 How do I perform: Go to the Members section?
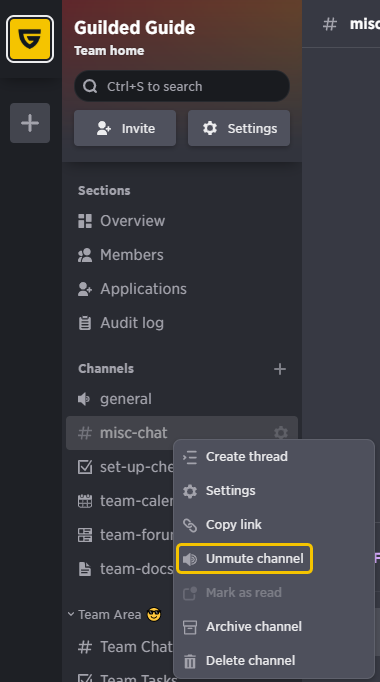coord(182,255)
